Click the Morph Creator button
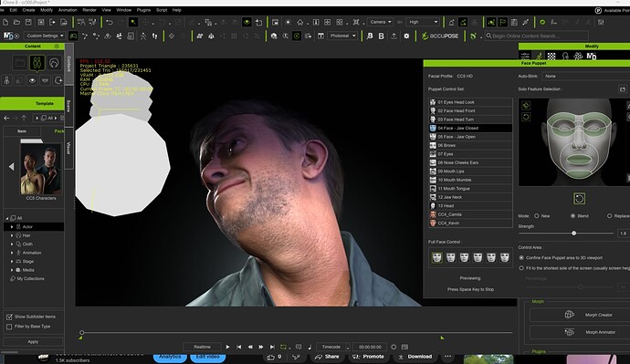The image size is (630, 364). pyautogui.click(x=580, y=315)
